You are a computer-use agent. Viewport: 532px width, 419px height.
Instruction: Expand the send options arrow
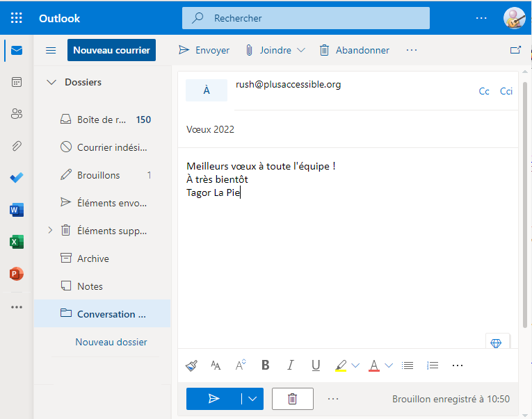252,399
